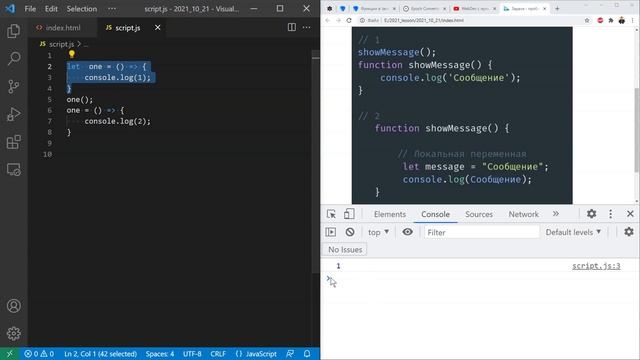Open the Search view in the activity bar
The image size is (640, 360).
pos(13,59)
